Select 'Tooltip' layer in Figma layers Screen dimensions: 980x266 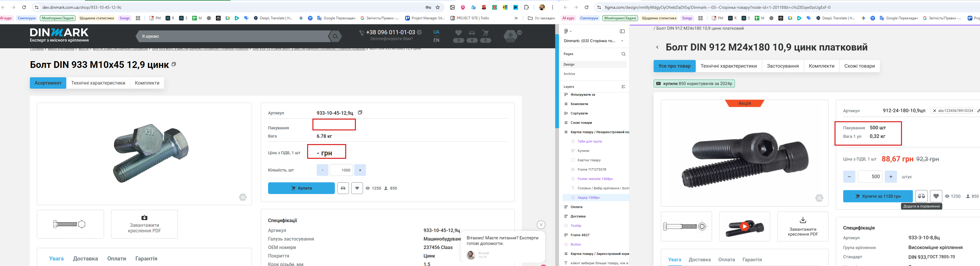[x=576, y=226]
